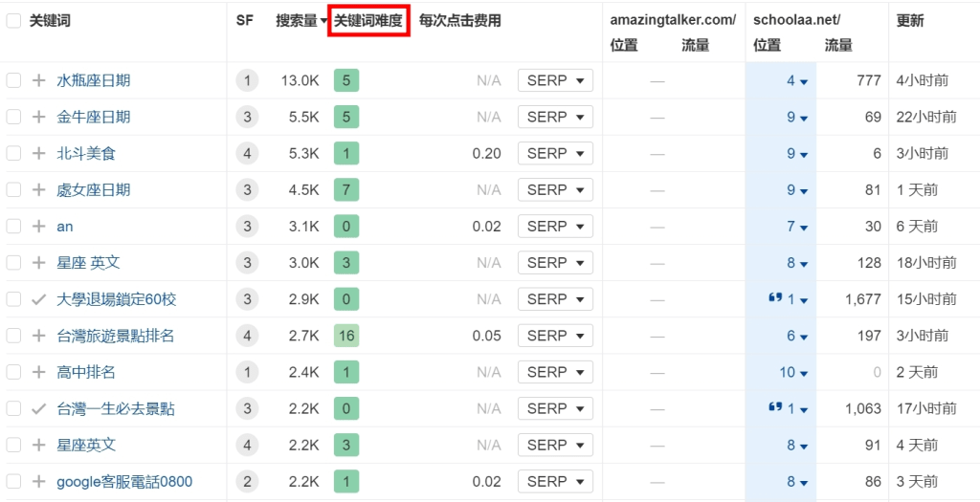980x502 pixels.
Task: Click the plus icon beside 金牛座日期
Action: click(38, 117)
